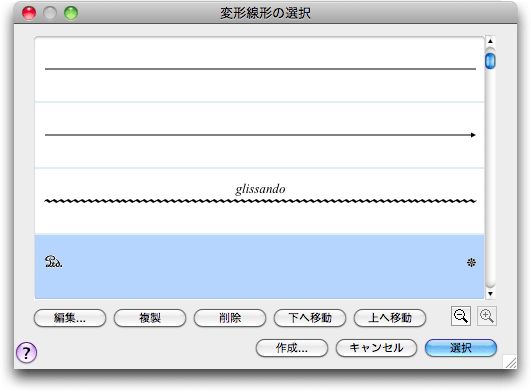
Task: Select the glissando wavy line entry
Action: [259, 201]
